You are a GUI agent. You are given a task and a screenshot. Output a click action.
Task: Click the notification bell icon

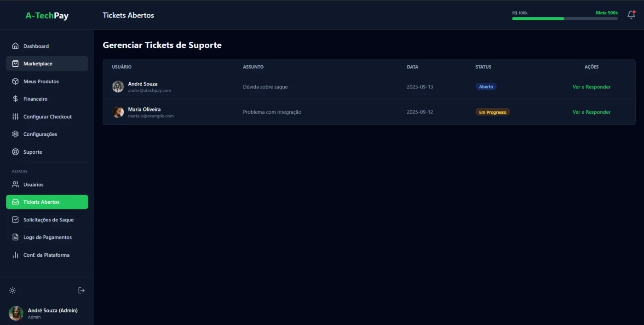click(631, 15)
